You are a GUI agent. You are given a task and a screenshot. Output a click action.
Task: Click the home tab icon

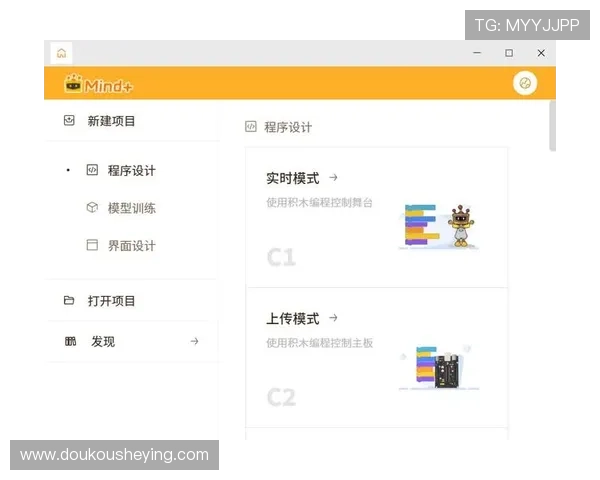tap(62, 53)
